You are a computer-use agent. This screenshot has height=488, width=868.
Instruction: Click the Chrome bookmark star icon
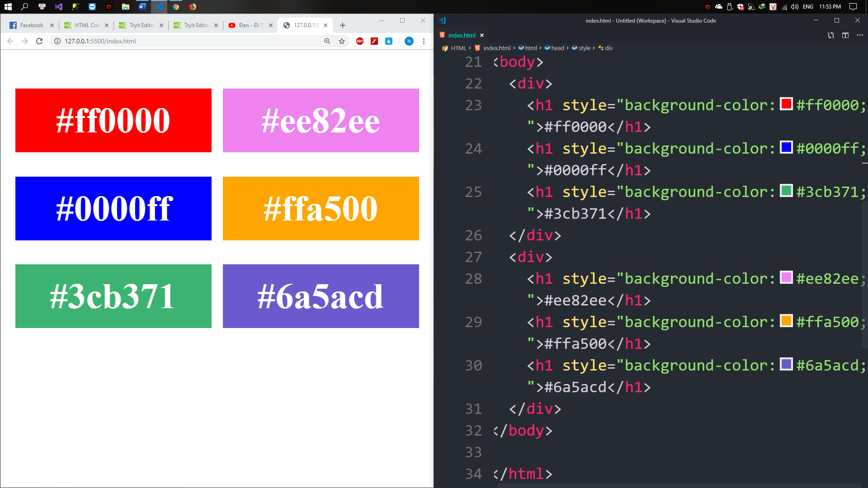tap(342, 41)
